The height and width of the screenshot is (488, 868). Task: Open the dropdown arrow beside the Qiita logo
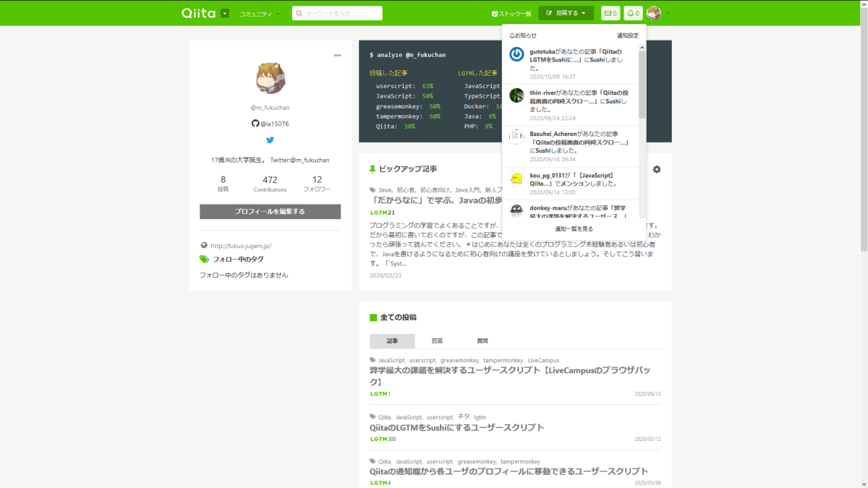click(225, 13)
